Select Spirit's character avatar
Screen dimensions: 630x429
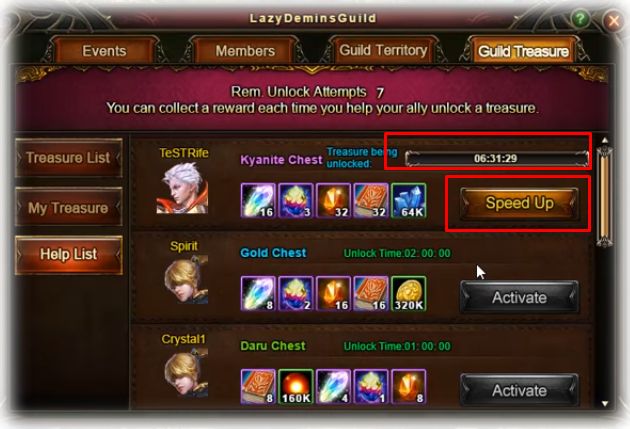click(x=186, y=280)
